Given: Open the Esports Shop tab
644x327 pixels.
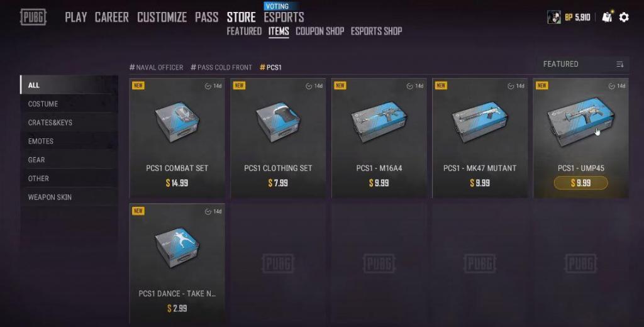Looking at the screenshot, I should coord(376,31).
